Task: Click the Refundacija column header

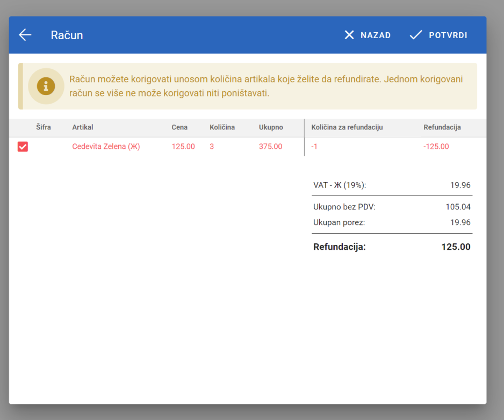Action: (x=442, y=127)
